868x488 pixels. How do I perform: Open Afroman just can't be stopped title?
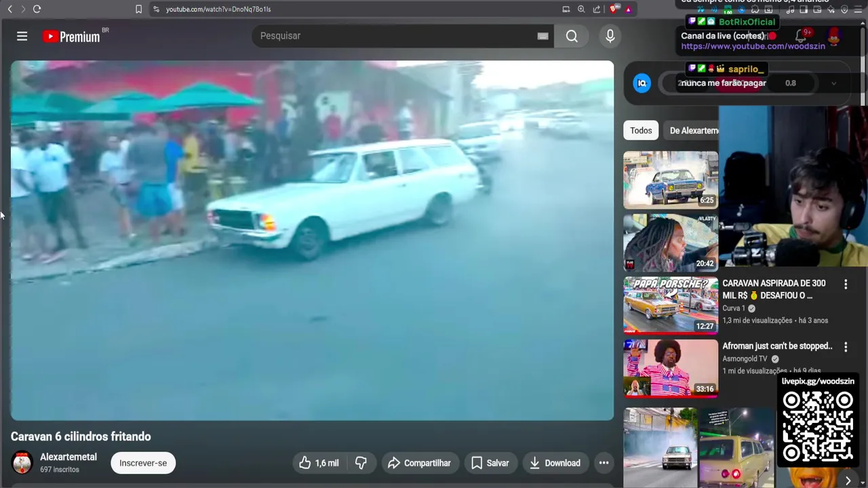777,346
